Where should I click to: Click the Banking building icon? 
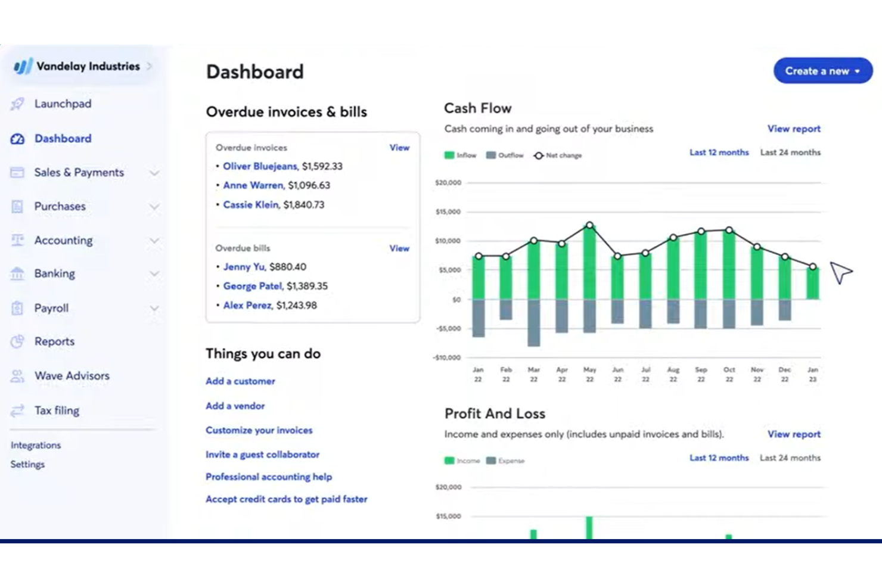point(17,274)
